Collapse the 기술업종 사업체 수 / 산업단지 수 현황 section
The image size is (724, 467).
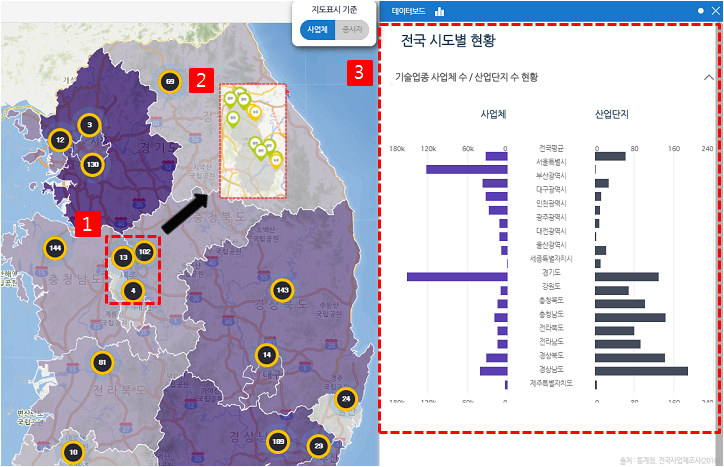coord(709,77)
